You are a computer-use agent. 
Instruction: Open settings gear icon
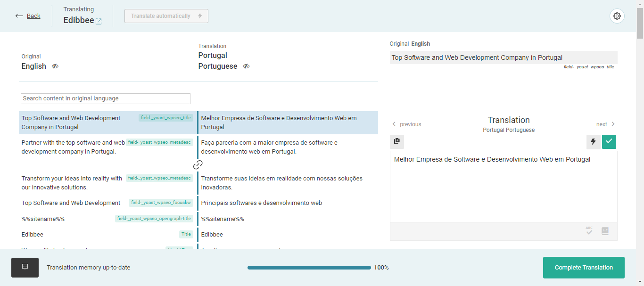click(617, 16)
